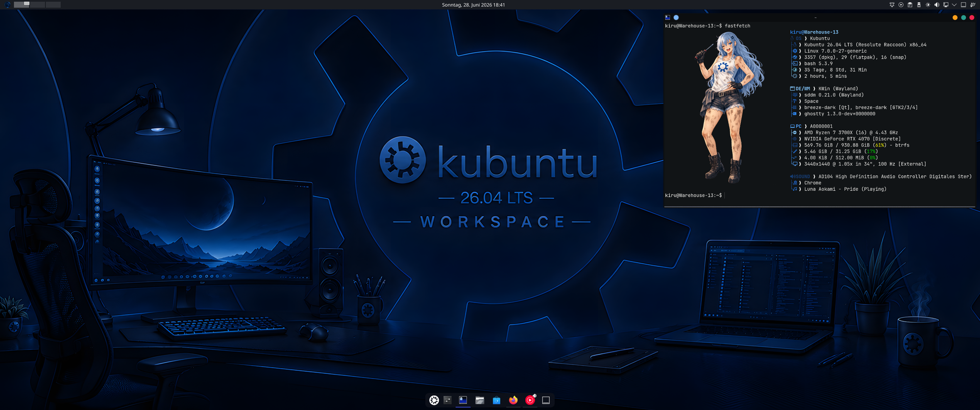Image resolution: width=980 pixels, height=410 pixels.
Task: Switch to the third virtual desktop in pager
Action: pyautogui.click(x=53, y=5)
